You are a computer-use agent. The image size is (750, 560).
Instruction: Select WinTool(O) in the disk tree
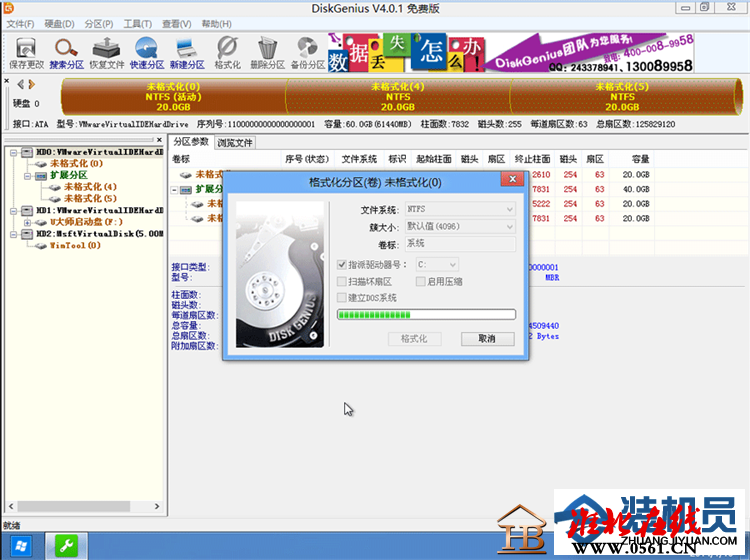(x=76, y=246)
